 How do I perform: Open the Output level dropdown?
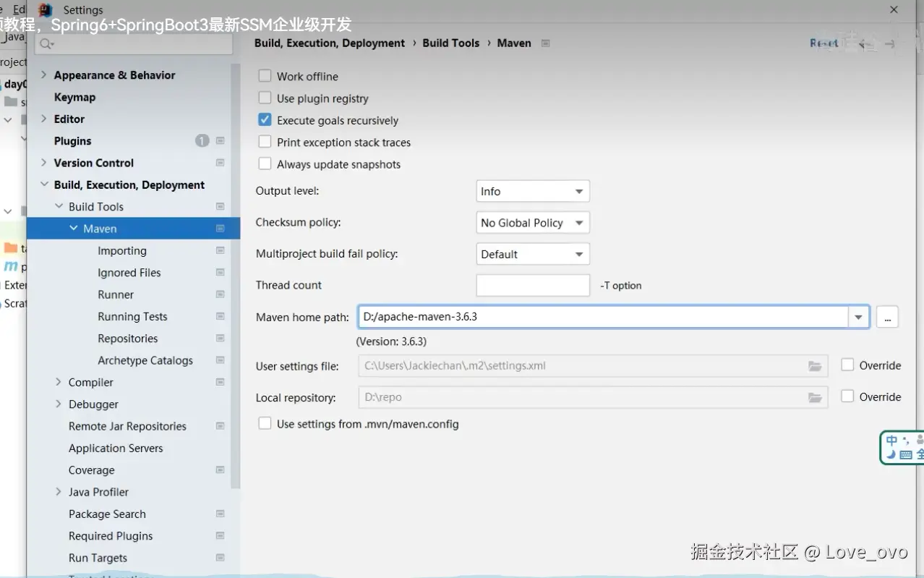click(533, 192)
